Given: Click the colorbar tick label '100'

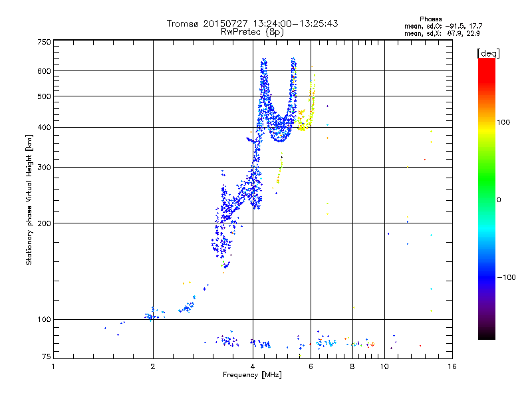Looking at the screenshot, I should point(503,122).
